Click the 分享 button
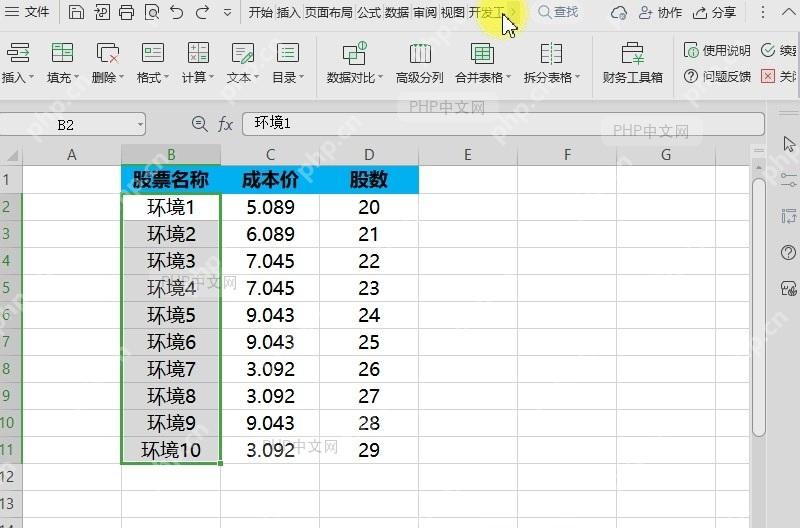The height and width of the screenshot is (528, 800). click(x=714, y=12)
